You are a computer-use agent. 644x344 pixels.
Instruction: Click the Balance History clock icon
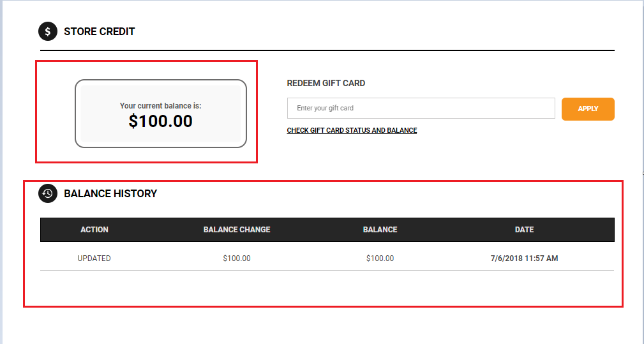click(48, 193)
